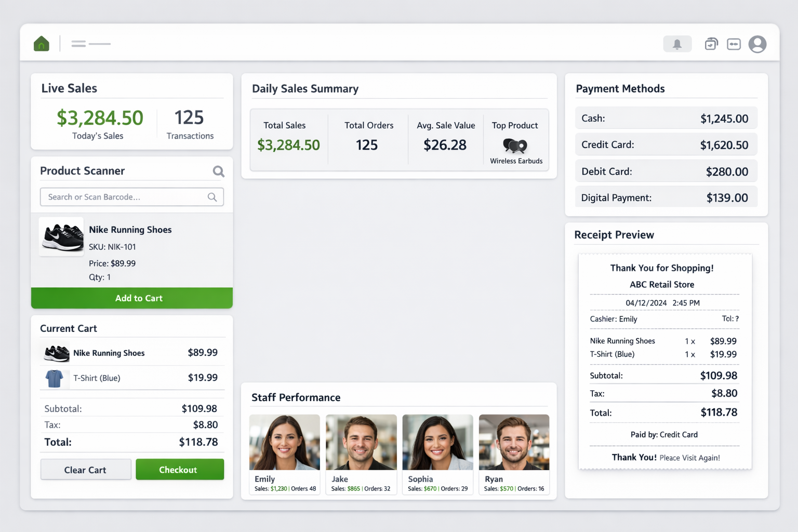Click the card icon beside profile avatar
This screenshot has width=798, height=532.
coord(734,44)
